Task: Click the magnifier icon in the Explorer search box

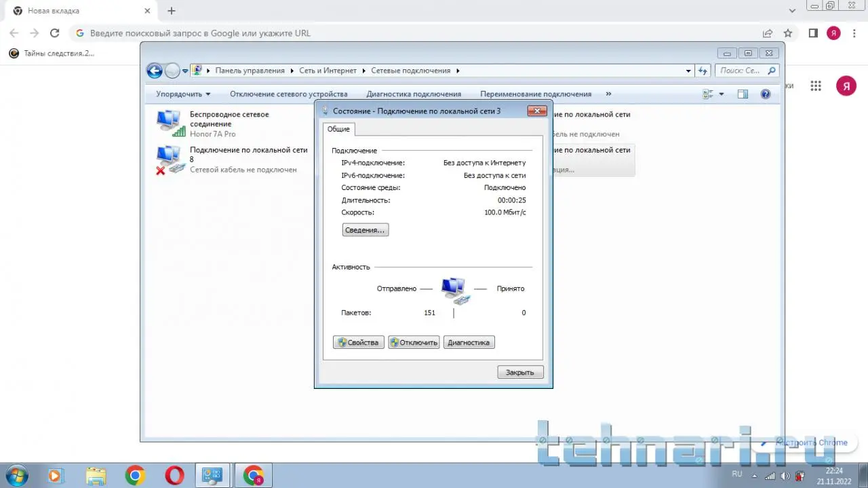Action: (772, 71)
